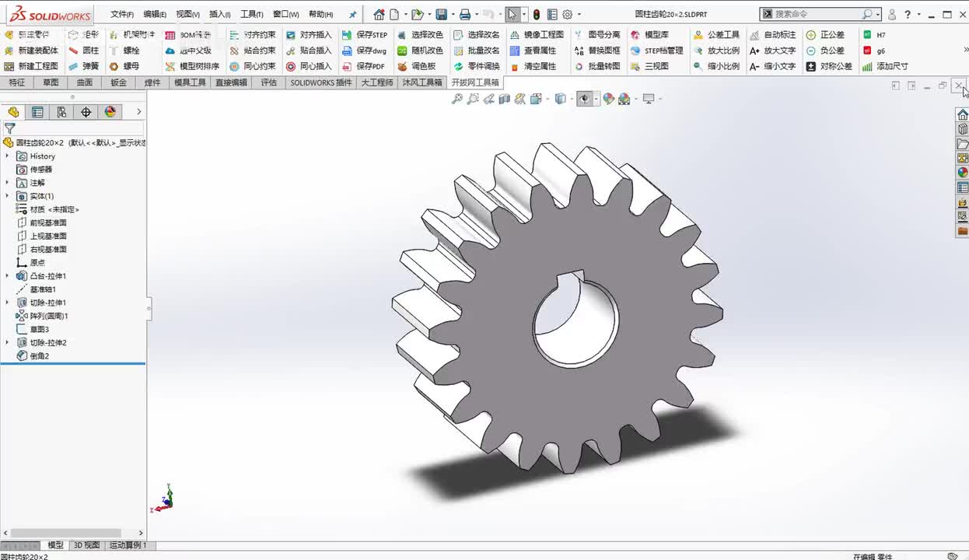
Task: Switch to the 草图 tab
Action: [51, 82]
